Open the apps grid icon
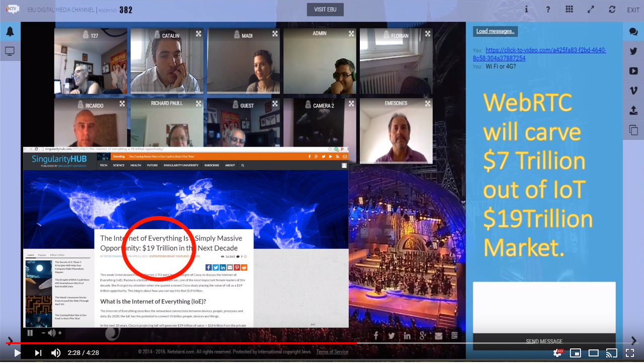This screenshot has width=644, height=363. coord(569,10)
